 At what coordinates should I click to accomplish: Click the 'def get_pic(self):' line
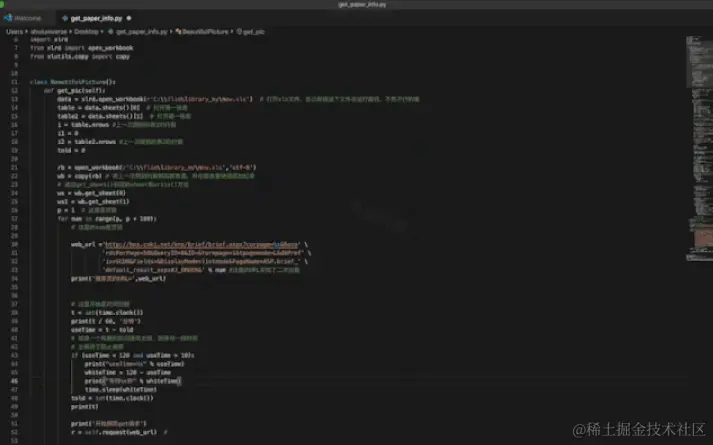[x=75, y=90]
